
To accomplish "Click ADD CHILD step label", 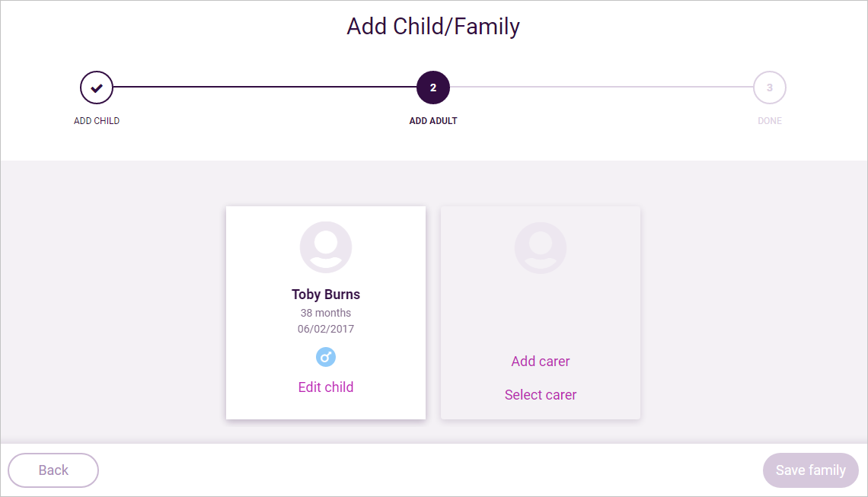I will point(97,121).
